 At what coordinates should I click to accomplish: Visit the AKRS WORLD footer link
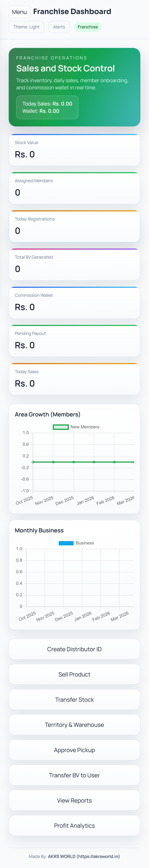pyautogui.click(x=84, y=856)
